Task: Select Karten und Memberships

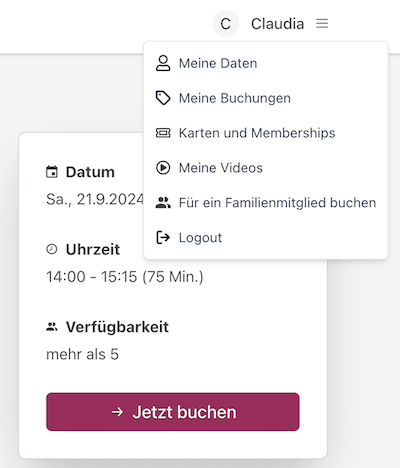Action: [x=266, y=133]
